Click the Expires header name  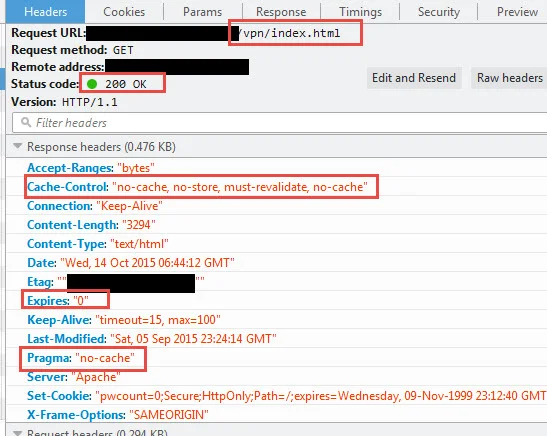point(48,301)
